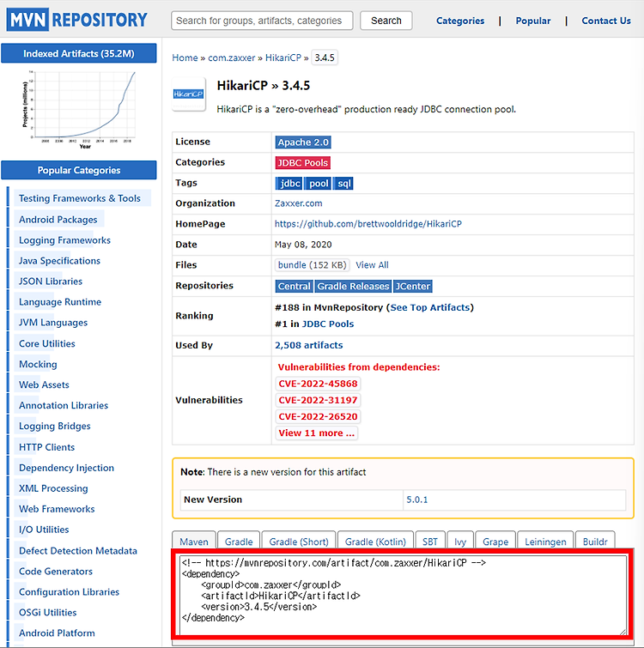The image size is (644, 648).
Task: Switch to the Grape tab
Action: (x=495, y=542)
